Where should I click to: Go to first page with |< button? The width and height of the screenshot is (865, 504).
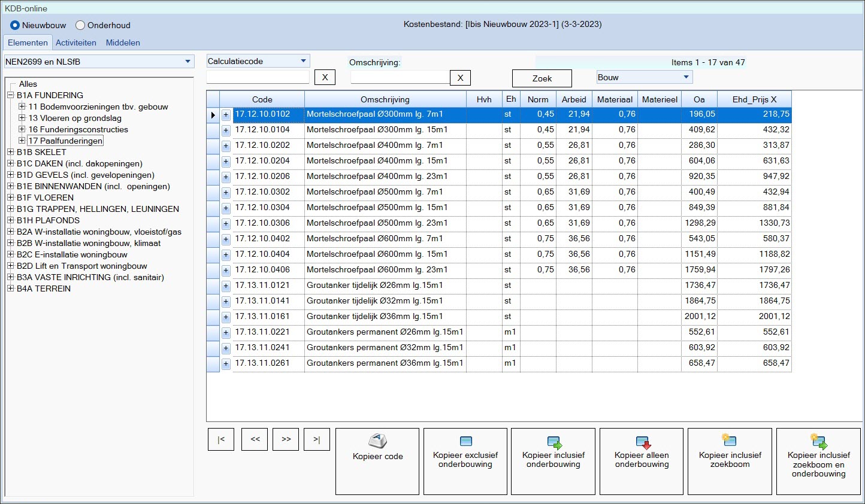coord(221,439)
